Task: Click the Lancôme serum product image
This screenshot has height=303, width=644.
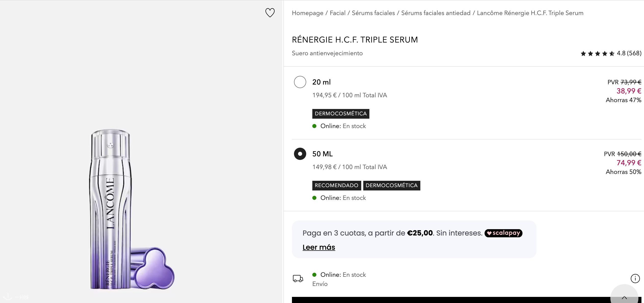Action: 132,209
